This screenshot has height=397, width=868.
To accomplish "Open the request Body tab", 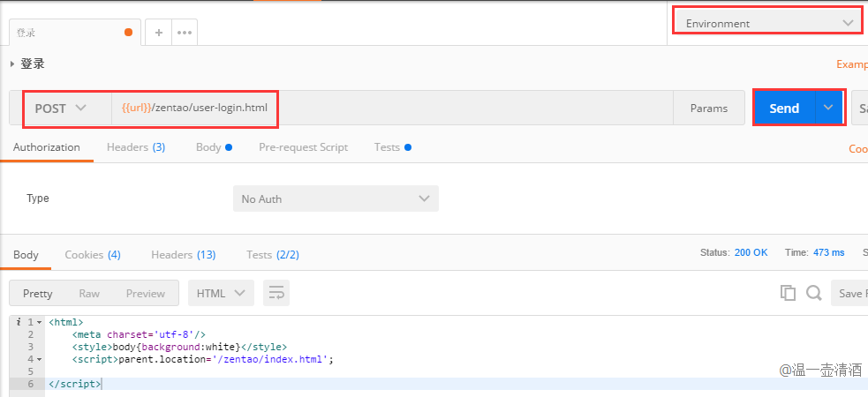I will pos(214,147).
